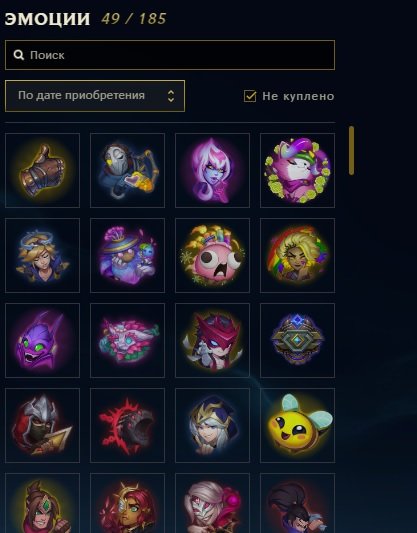This screenshot has height=533, width=417.
Task: Choose the red spiky raven emote
Action: click(x=127, y=425)
